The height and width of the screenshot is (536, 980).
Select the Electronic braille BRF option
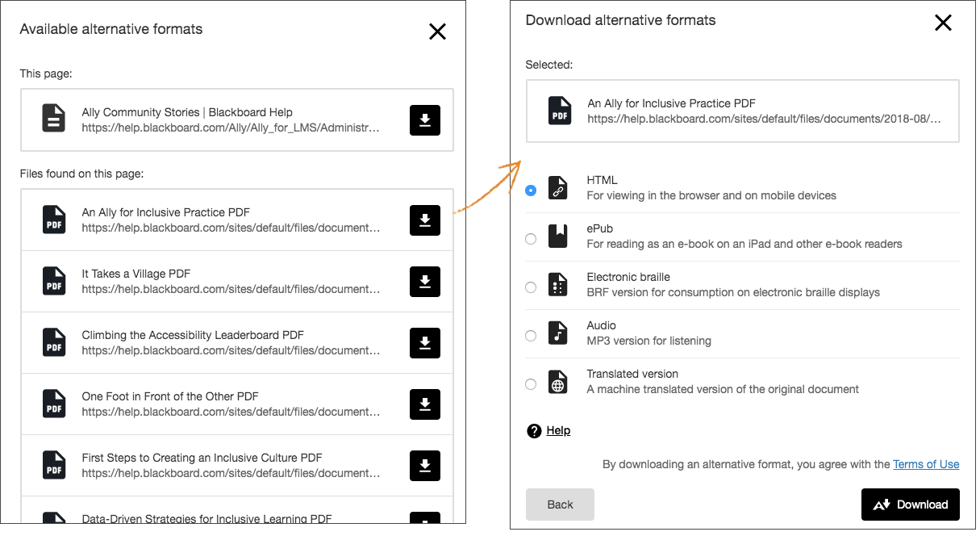point(531,287)
